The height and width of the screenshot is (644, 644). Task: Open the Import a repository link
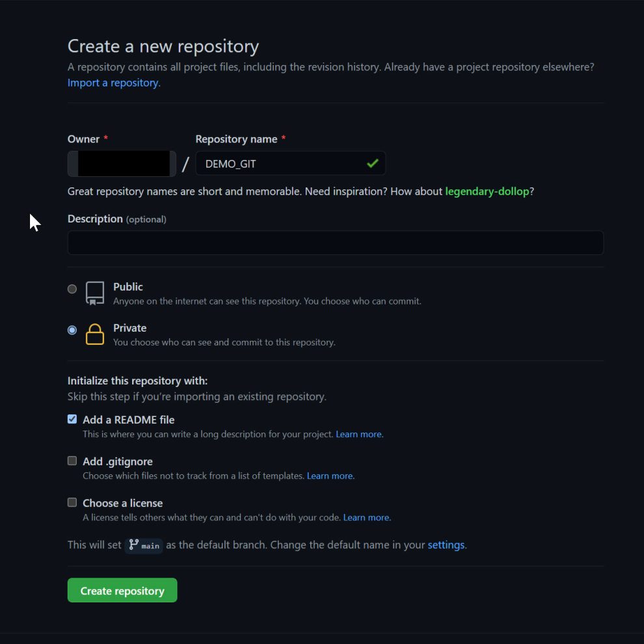point(114,83)
